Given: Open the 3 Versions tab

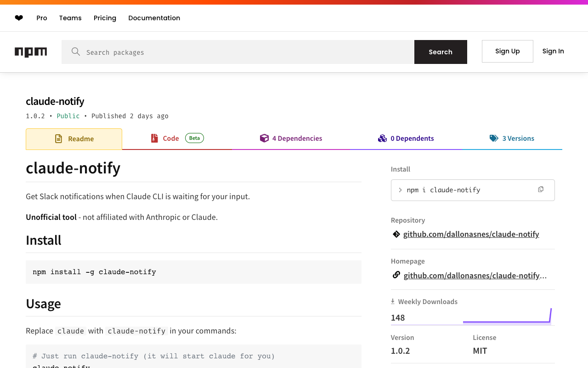Looking at the screenshot, I should point(512,138).
